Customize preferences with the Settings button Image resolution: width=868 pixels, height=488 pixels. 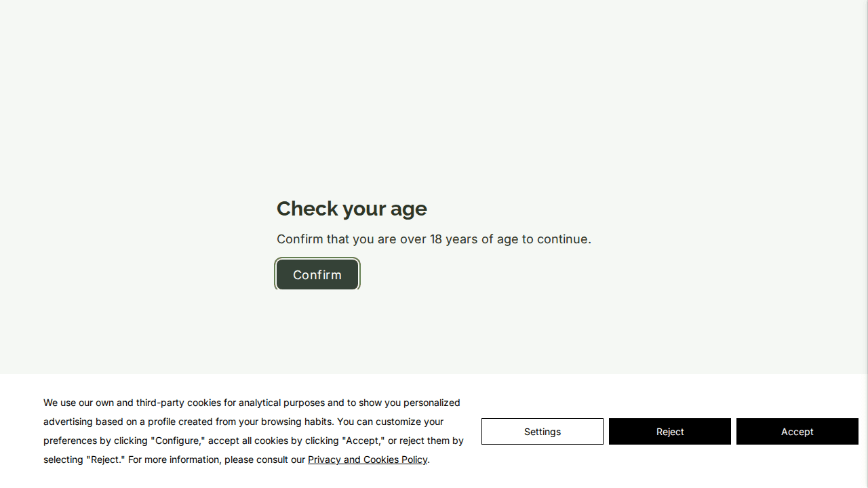point(542,431)
